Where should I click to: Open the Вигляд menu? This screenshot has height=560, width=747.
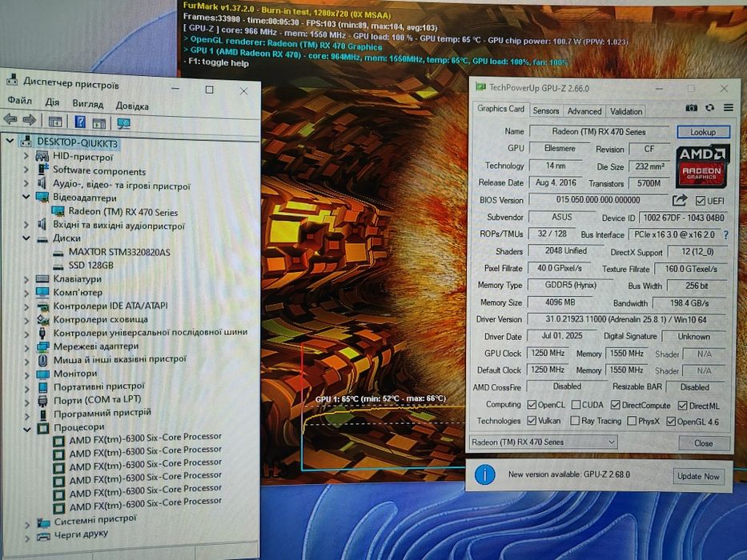pos(87,104)
